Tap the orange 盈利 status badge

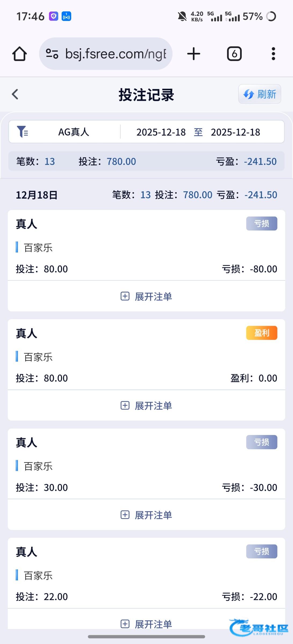tap(262, 333)
